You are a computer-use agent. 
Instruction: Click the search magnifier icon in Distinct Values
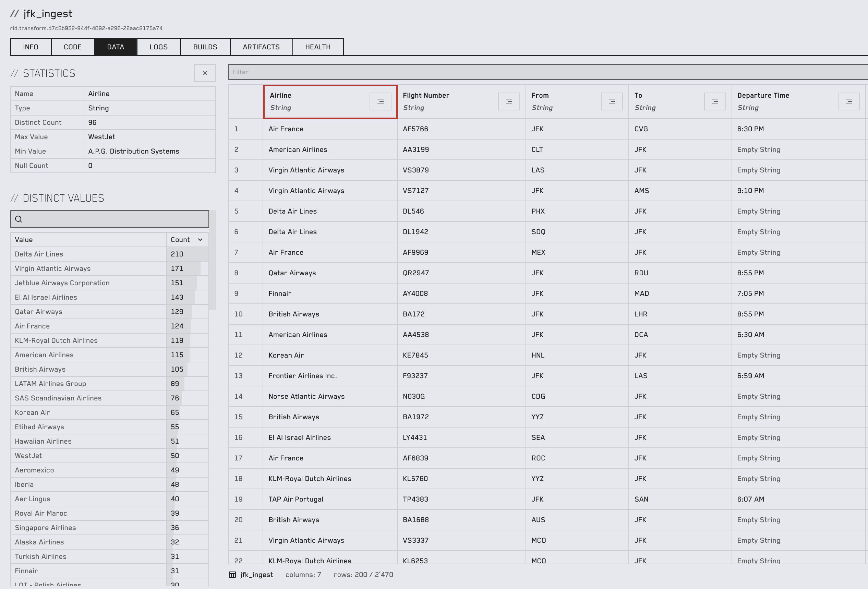(19, 219)
